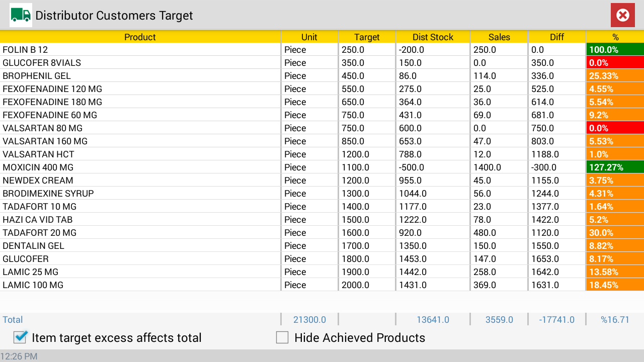This screenshot has height=362, width=644.
Task: Sort by the Dist Stock column header
Action: pos(433,37)
